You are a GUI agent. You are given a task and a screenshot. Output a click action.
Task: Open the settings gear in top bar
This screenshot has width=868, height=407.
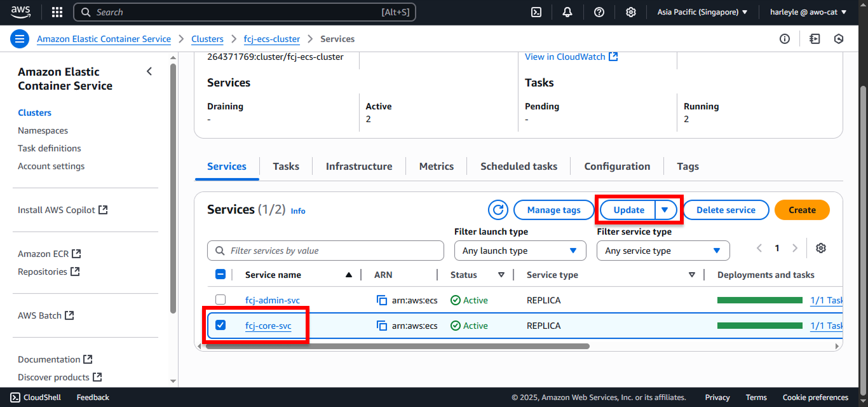(x=631, y=12)
